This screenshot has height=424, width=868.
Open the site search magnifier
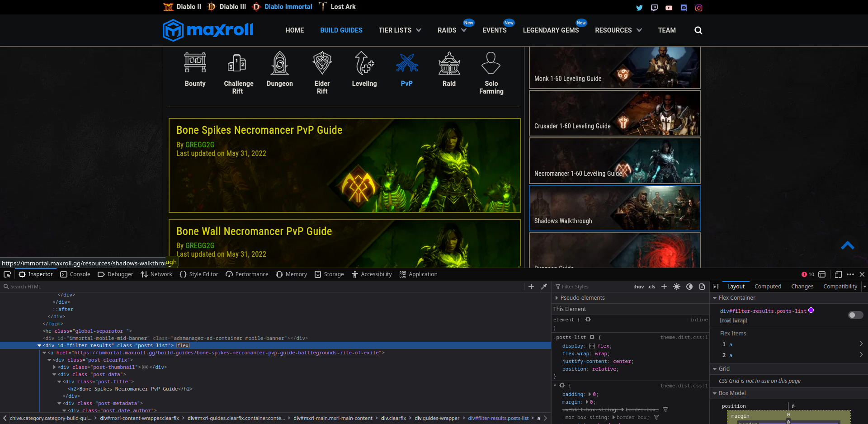coord(698,30)
